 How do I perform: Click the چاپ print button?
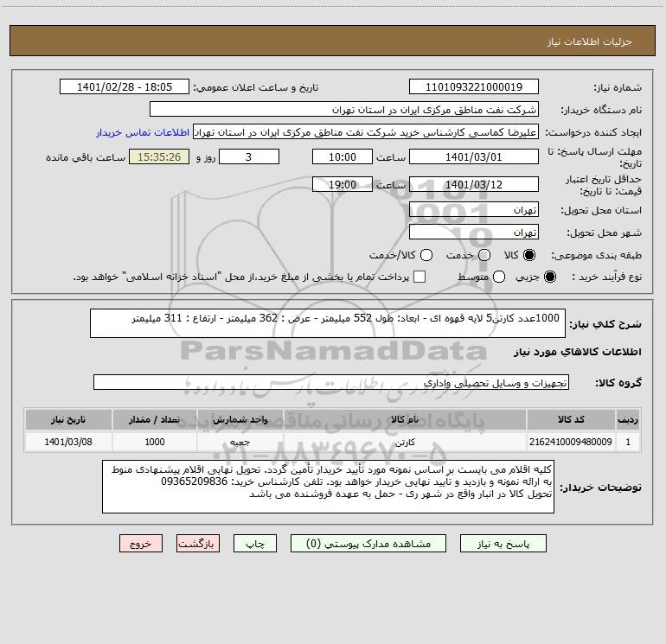pyautogui.click(x=255, y=544)
